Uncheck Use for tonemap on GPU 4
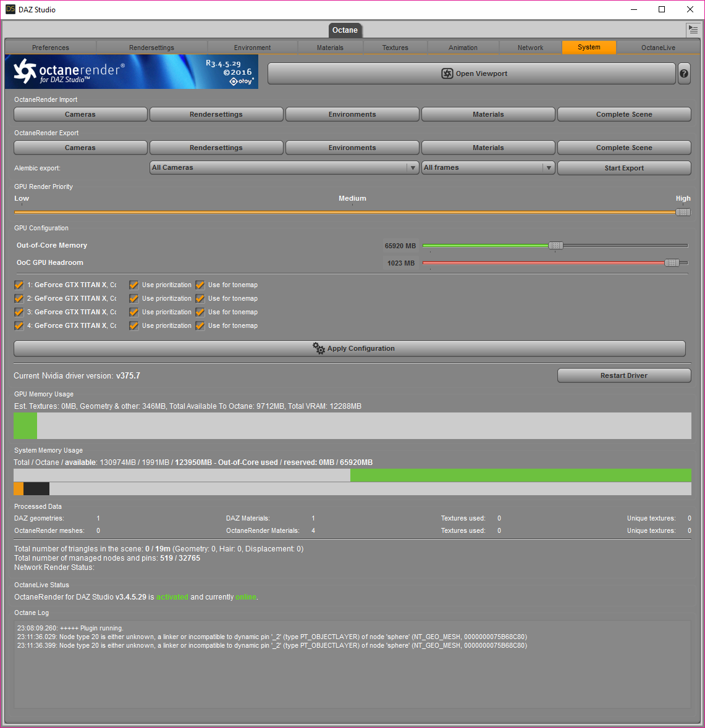Viewport: 705px width, 728px height. click(200, 325)
